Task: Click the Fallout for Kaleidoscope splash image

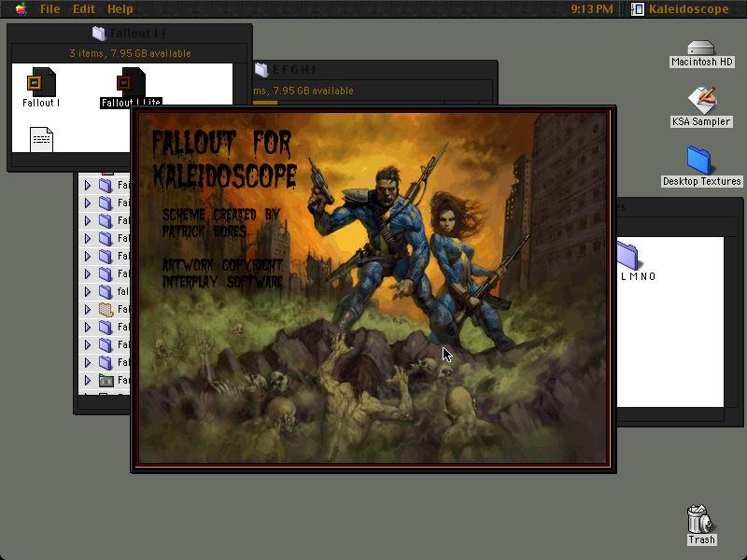Action: (x=373, y=288)
